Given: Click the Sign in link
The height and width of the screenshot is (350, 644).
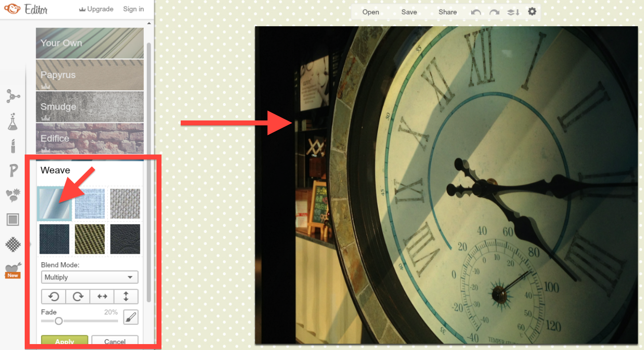Looking at the screenshot, I should pos(133,9).
